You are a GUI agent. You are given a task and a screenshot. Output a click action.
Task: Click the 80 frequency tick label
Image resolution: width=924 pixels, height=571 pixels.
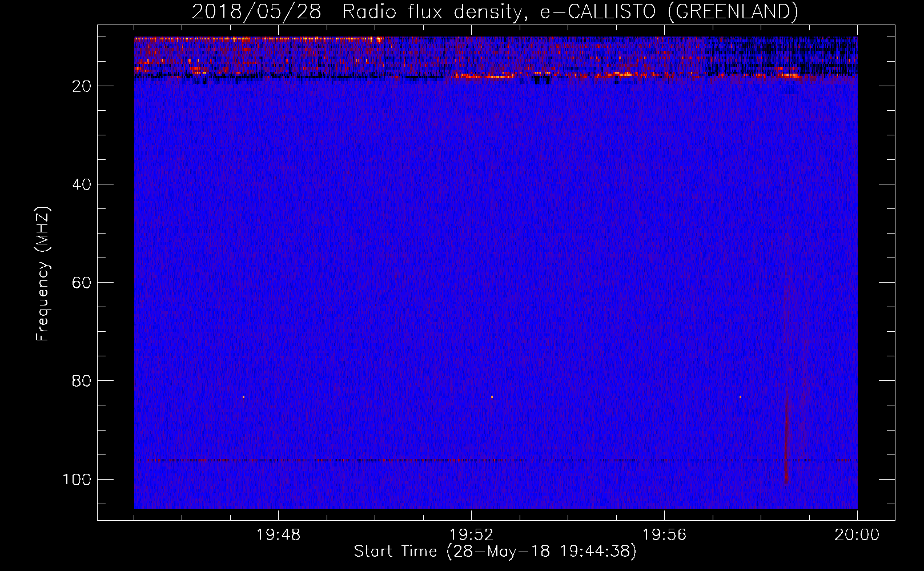coord(82,381)
